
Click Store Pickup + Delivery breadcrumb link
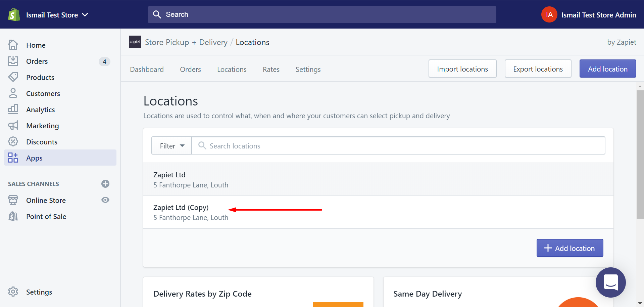pos(186,42)
